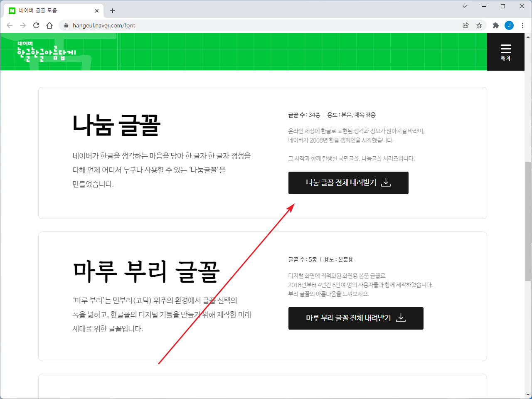
Task: Close the 네이버 글꼴 모음 tab
Action: point(97,11)
